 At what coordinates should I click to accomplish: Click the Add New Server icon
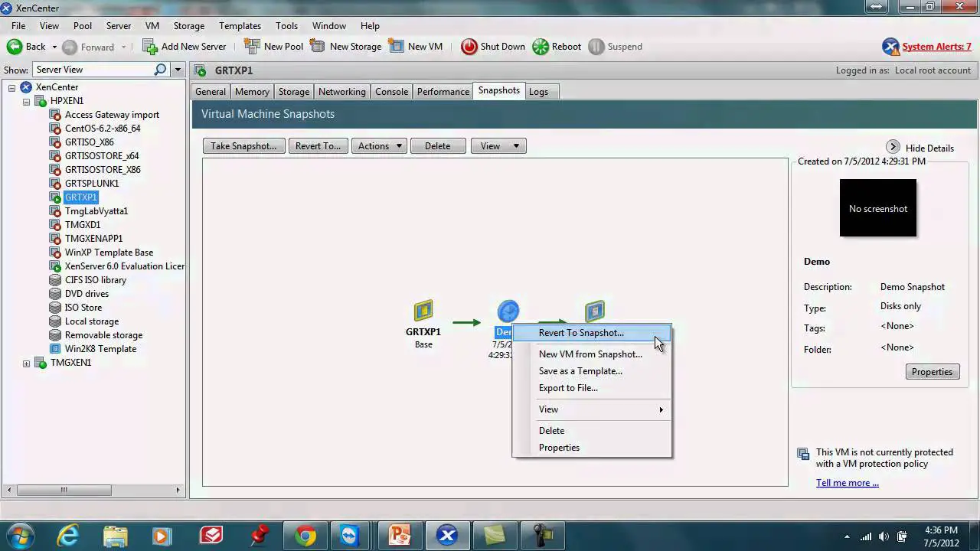[150, 47]
